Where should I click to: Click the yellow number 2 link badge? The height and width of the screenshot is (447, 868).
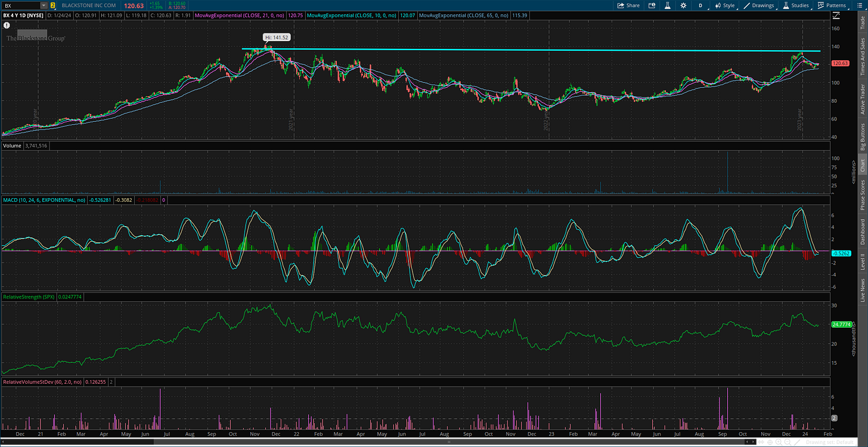[x=52, y=5]
